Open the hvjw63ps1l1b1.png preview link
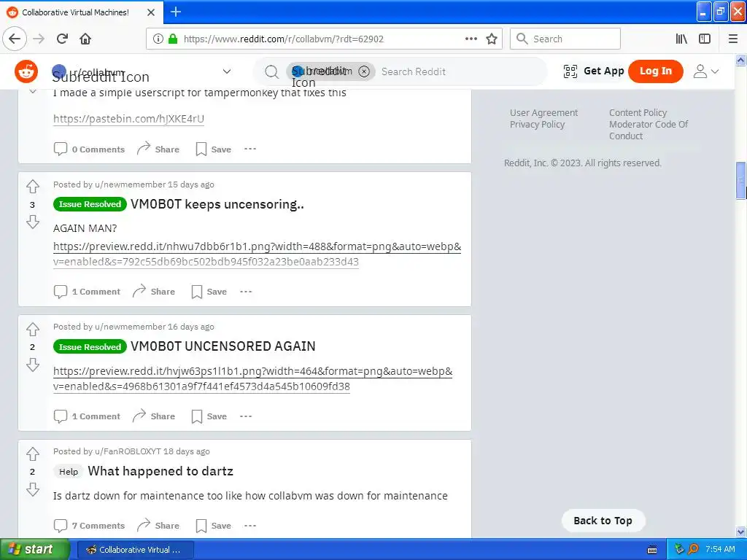The width and height of the screenshot is (747, 560). (253, 378)
